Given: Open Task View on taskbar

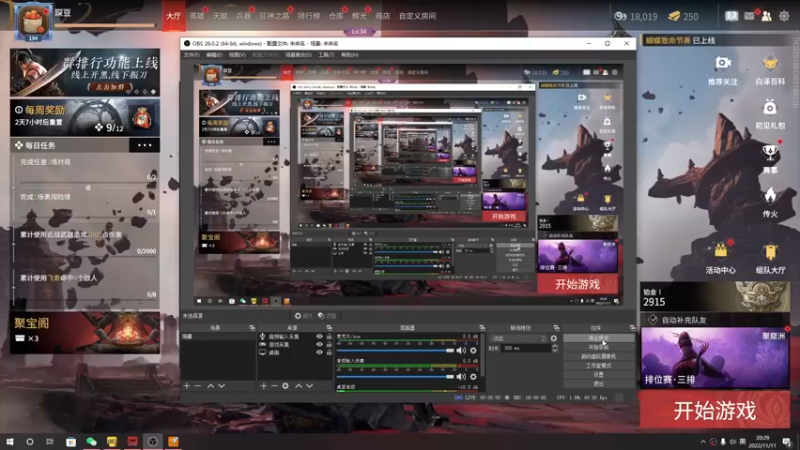Looking at the screenshot, I should [49, 441].
